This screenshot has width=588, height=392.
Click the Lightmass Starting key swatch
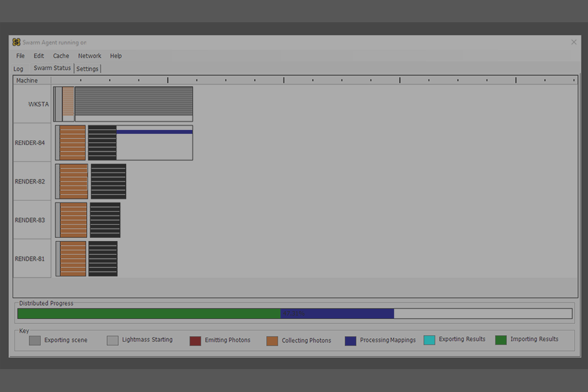click(x=112, y=340)
